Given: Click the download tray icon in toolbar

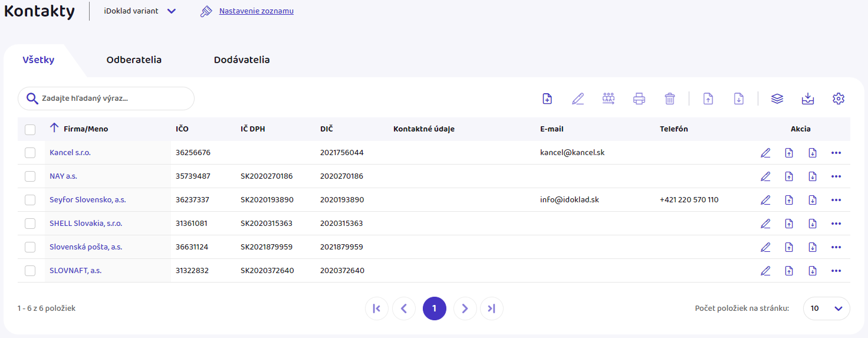Looking at the screenshot, I should point(808,99).
